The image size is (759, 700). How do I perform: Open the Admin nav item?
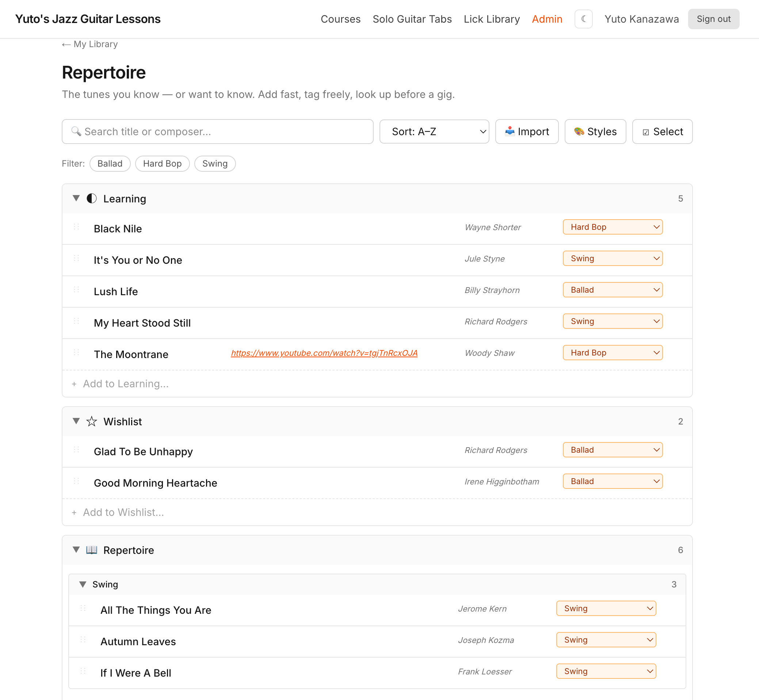coord(547,19)
